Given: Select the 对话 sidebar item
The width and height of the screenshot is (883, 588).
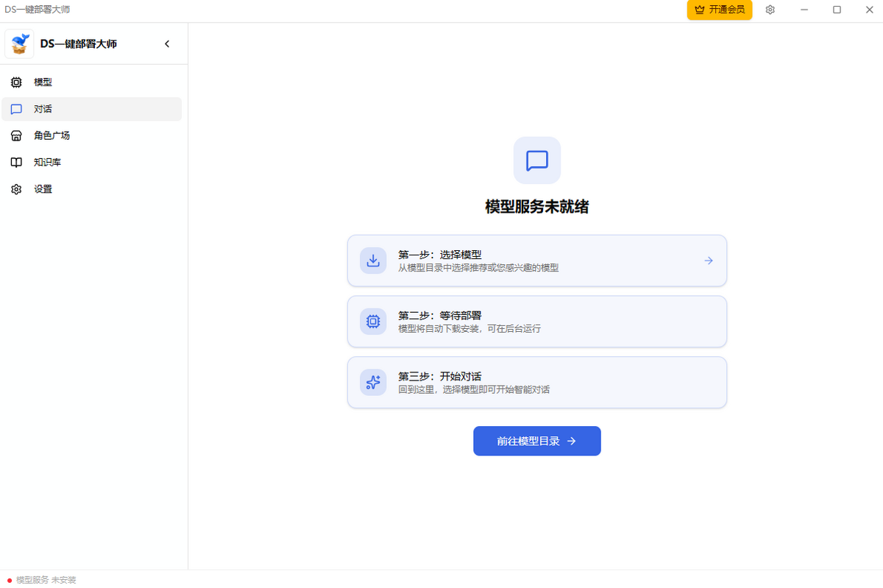Looking at the screenshot, I should point(91,109).
